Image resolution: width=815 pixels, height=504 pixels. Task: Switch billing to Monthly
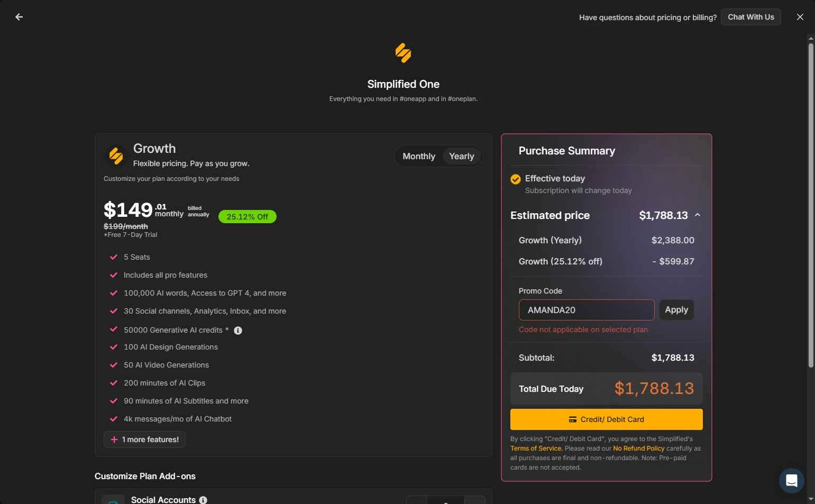[418, 156]
